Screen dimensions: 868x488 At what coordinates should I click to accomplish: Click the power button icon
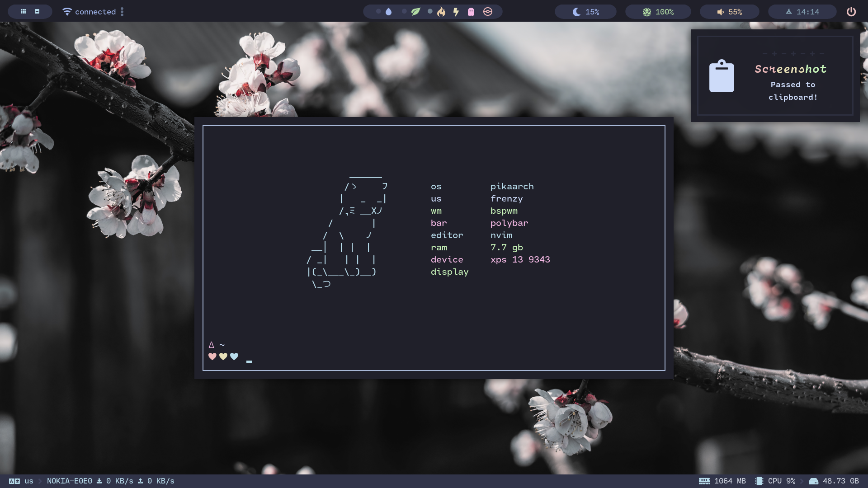pos(851,12)
